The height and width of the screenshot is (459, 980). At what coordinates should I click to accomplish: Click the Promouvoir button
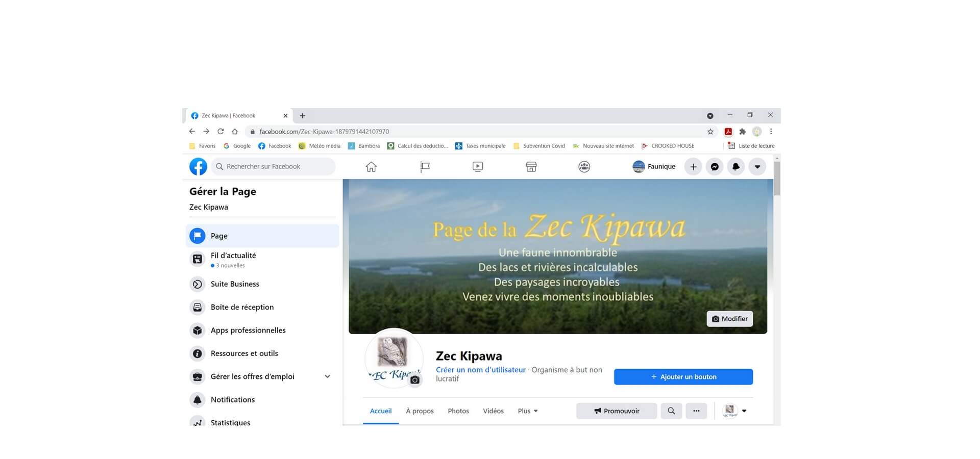(617, 411)
